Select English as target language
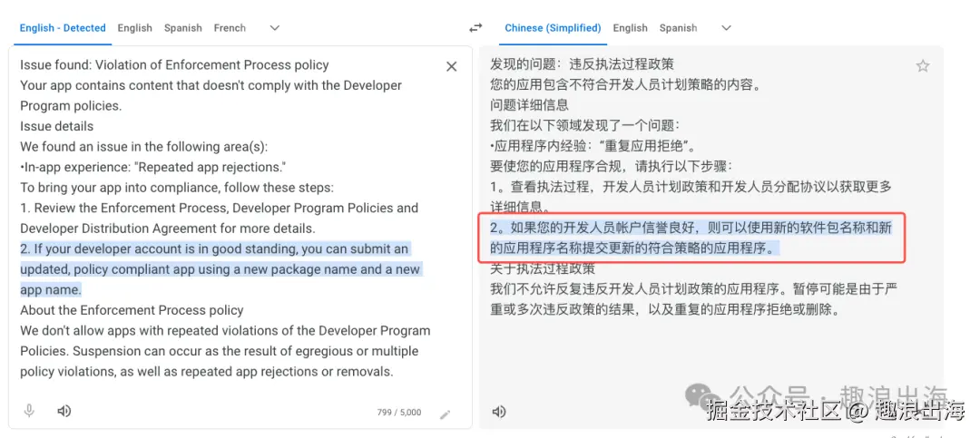This screenshot has width=980, height=438. 630,27
